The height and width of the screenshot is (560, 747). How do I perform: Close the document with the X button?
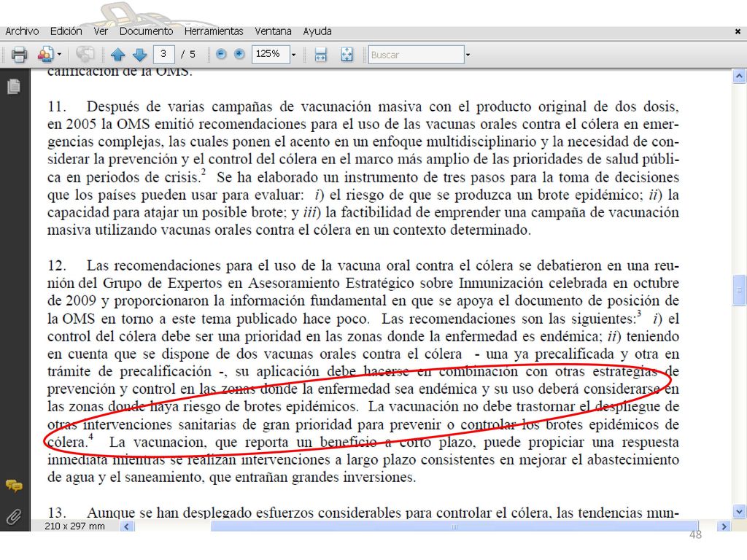[738, 32]
